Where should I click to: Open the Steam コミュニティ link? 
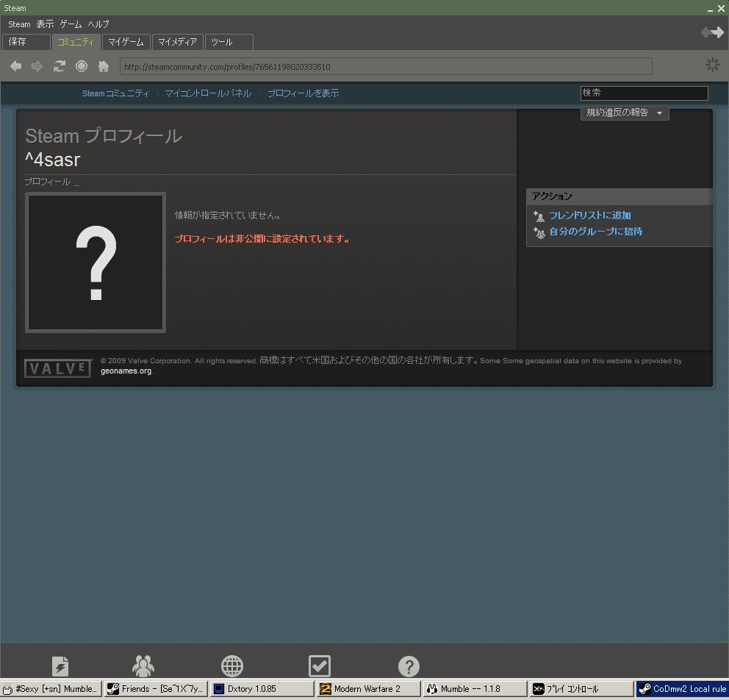click(116, 93)
